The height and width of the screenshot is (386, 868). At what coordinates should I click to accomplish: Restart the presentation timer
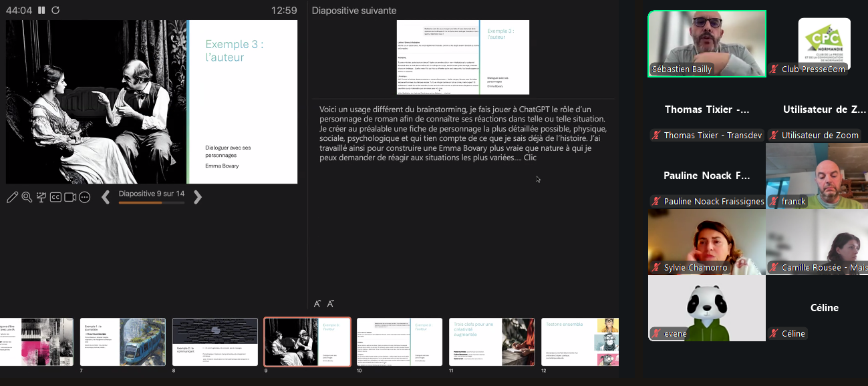55,10
